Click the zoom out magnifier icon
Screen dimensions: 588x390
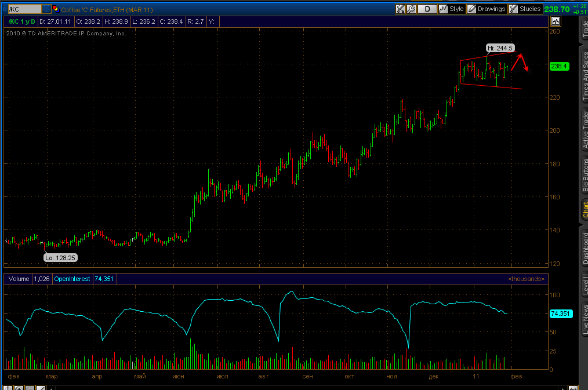click(x=30, y=388)
